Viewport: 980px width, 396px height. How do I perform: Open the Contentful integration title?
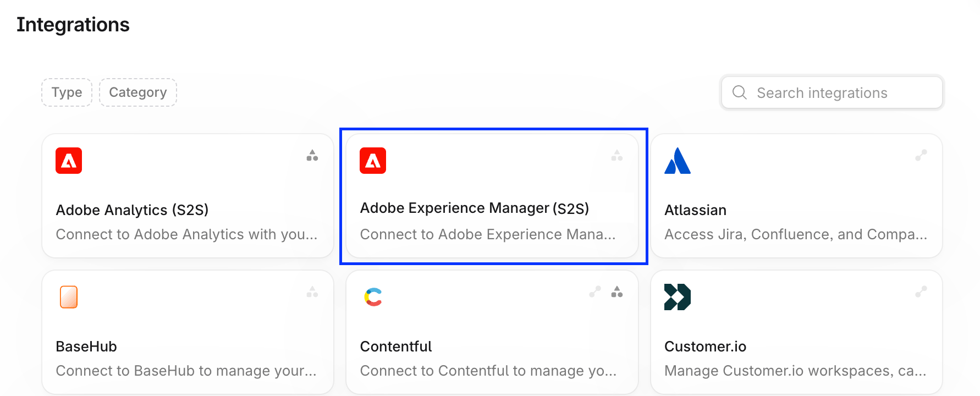(396, 346)
